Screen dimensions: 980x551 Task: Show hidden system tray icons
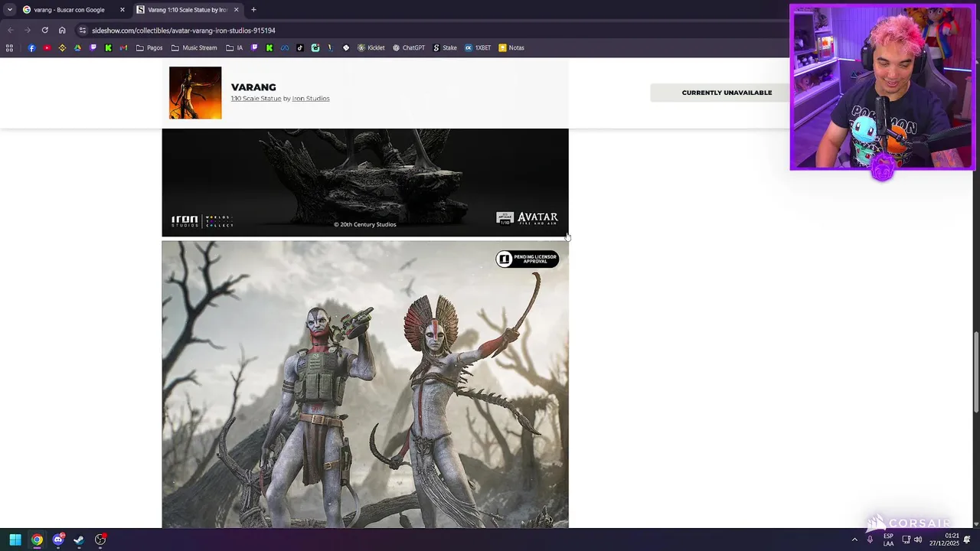click(x=854, y=540)
